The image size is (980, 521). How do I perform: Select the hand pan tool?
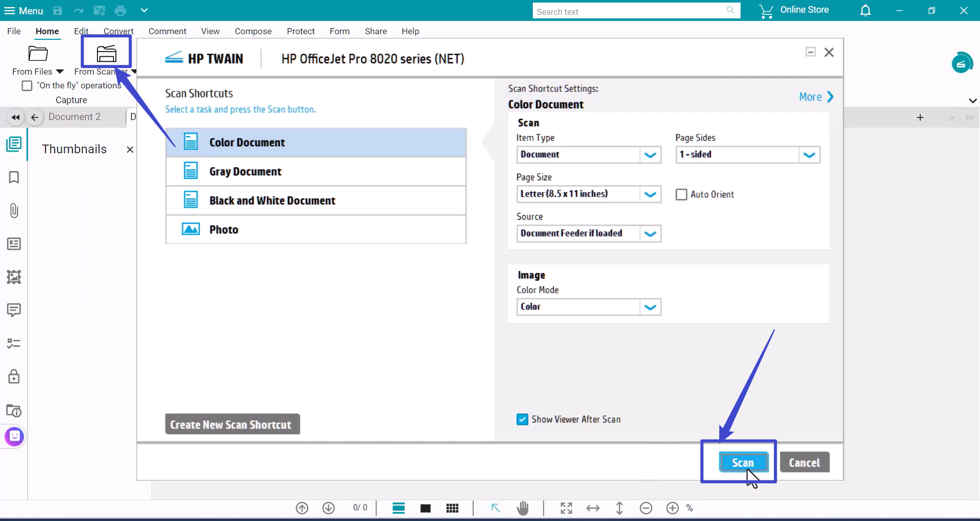click(x=523, y=508)
